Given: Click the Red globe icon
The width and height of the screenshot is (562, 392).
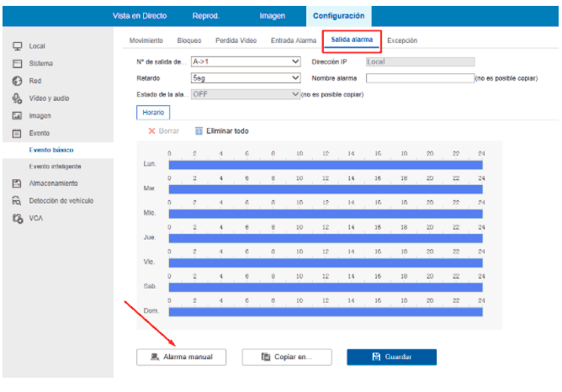Looking at the screenshot, I should click(x=16, y=81).
